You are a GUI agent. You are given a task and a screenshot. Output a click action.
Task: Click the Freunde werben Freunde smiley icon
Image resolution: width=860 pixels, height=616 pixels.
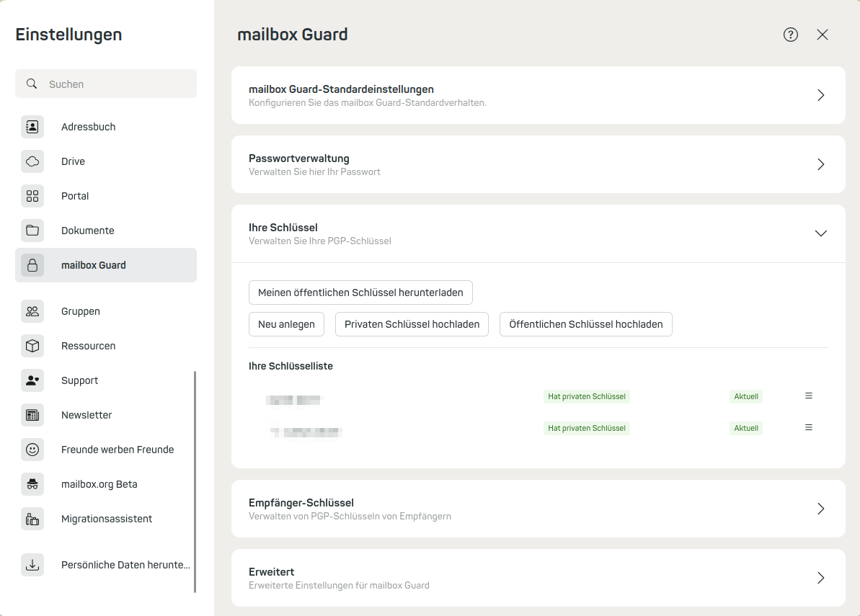[32, 450]
